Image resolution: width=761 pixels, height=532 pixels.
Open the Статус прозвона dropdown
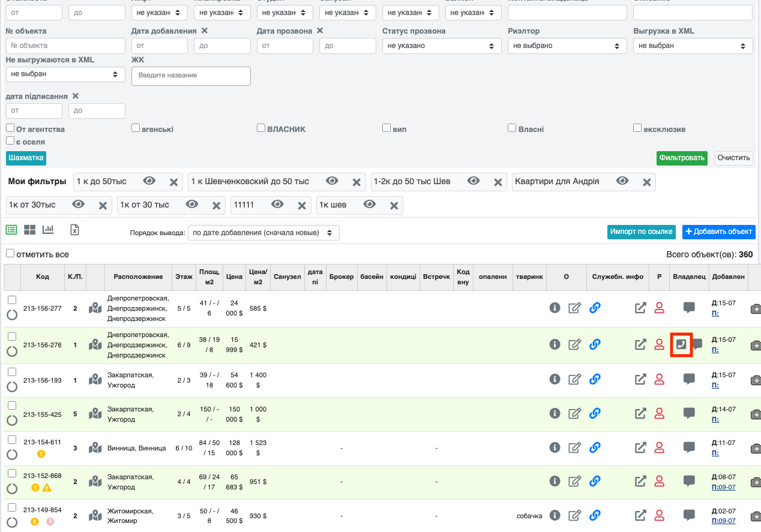[441, 46]
